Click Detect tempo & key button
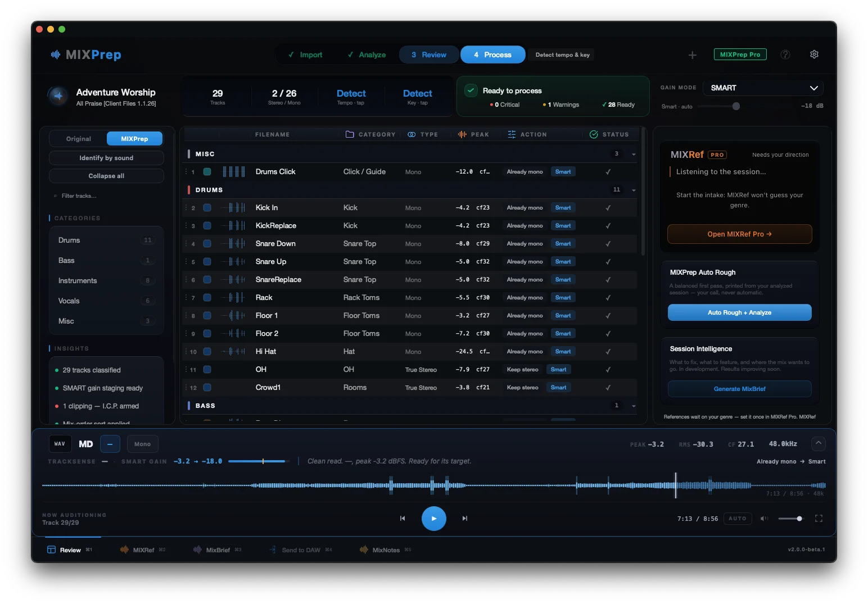868x604 pixels. coord(562,55)
